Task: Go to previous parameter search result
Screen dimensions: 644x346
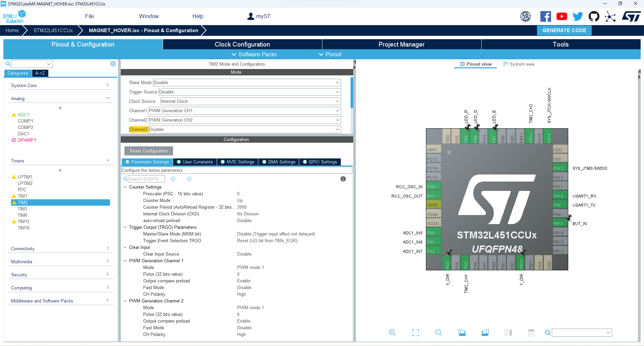Action: tap(173, 179)
